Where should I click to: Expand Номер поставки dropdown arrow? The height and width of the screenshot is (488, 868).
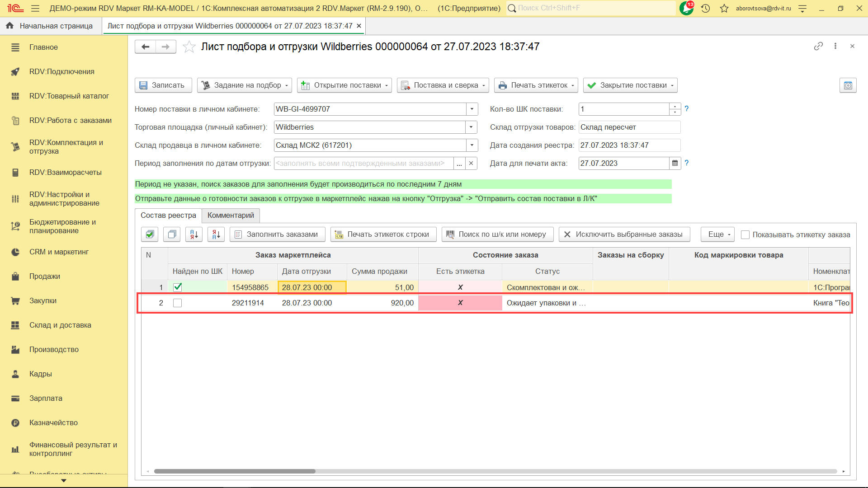[472, 109]
